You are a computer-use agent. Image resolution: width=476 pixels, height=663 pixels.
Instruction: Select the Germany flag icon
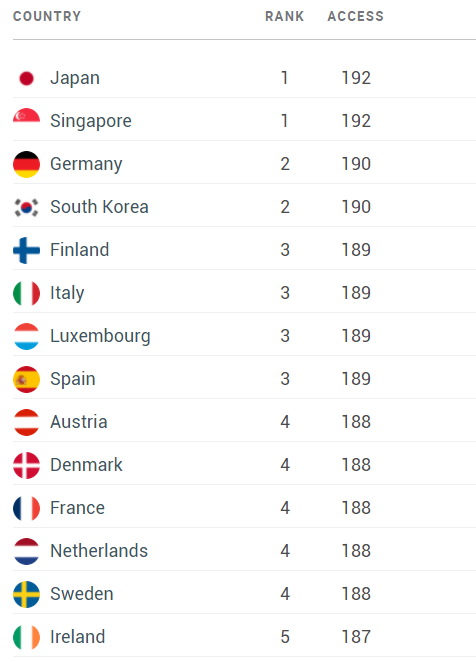click(26, 164)
